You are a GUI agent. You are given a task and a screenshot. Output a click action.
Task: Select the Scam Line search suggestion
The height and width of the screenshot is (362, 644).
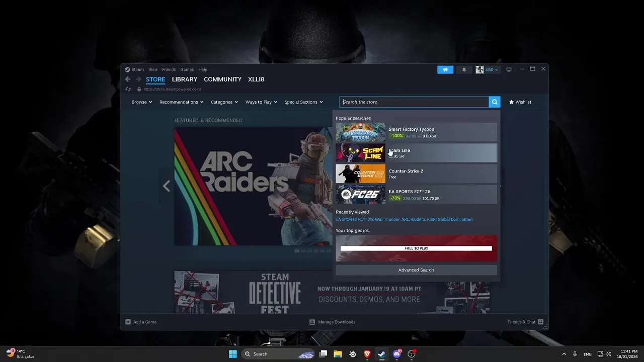pos(416,153)
